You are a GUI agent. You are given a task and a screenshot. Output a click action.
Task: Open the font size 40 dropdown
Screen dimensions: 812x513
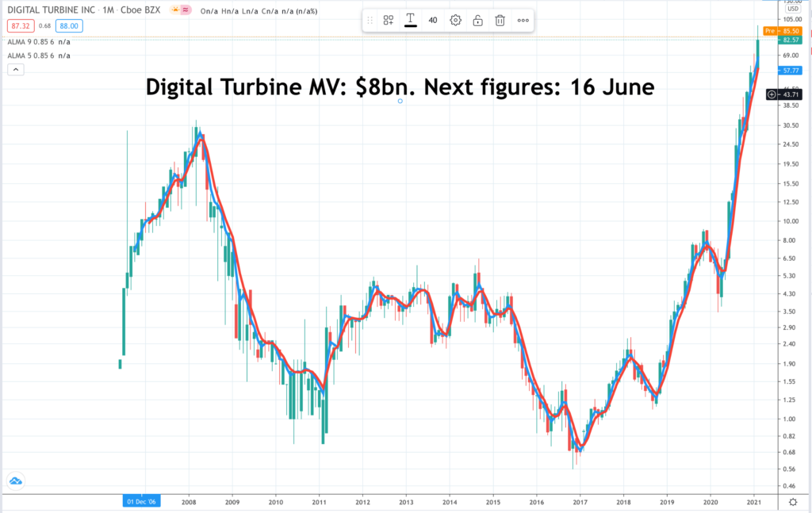pyautogui.click(x=433, y=20)
